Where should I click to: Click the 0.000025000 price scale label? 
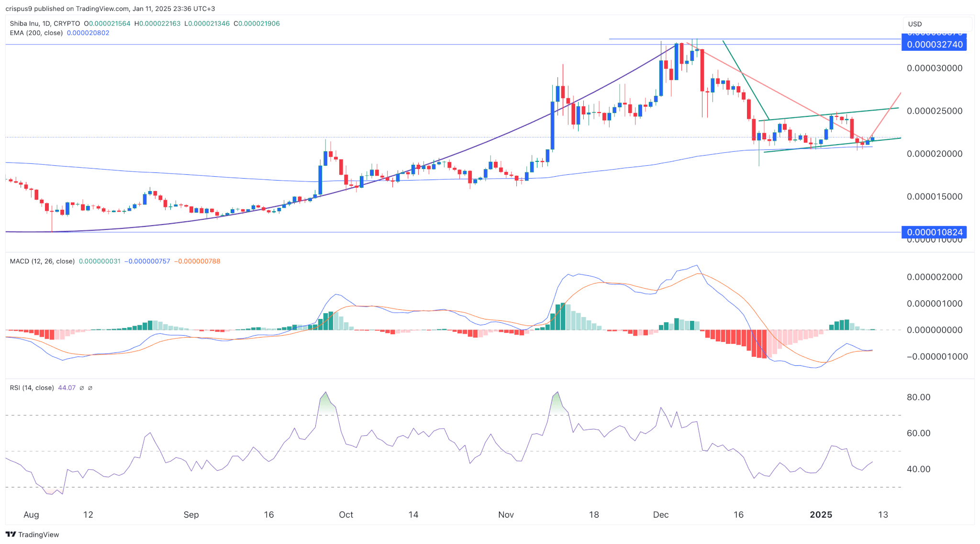pos(934,111)
